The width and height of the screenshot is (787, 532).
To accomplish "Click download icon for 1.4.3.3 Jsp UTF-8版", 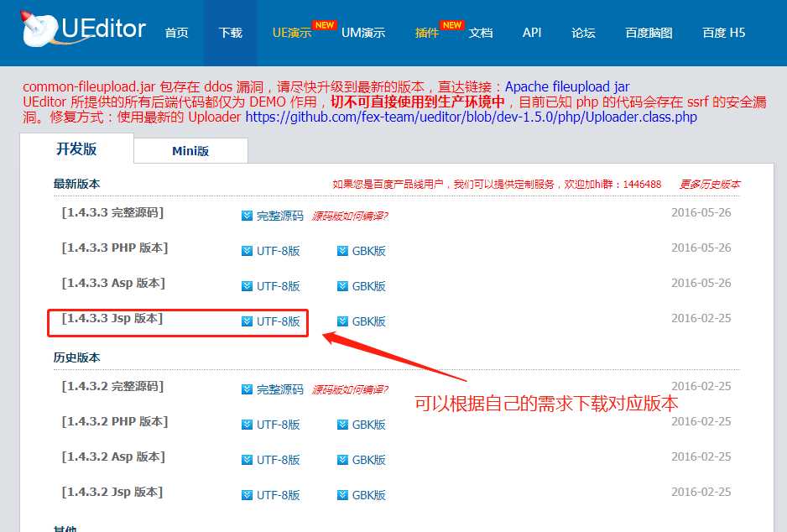I will tap(247, 321).
